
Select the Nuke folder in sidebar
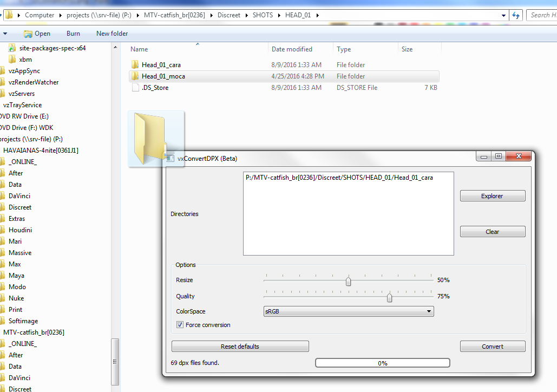point(16,298)
